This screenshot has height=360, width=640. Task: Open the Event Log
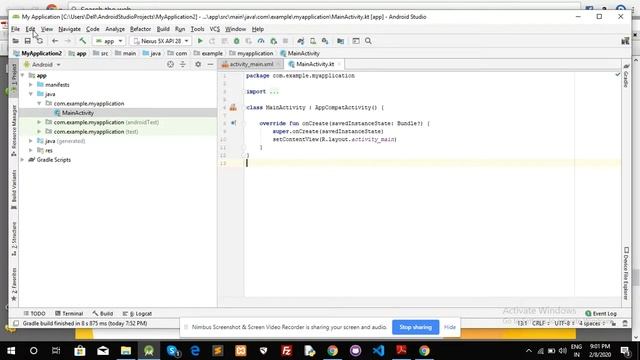click(601, 313)
